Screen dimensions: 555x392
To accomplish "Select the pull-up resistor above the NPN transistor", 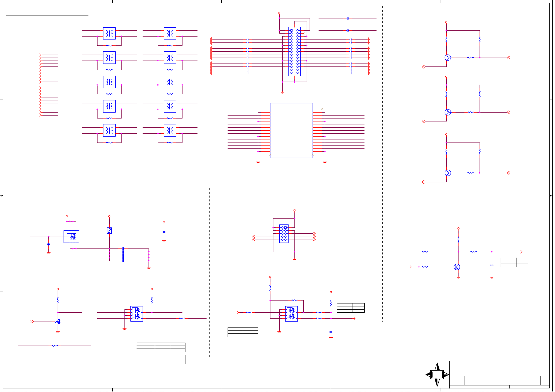I will point(458,240).
